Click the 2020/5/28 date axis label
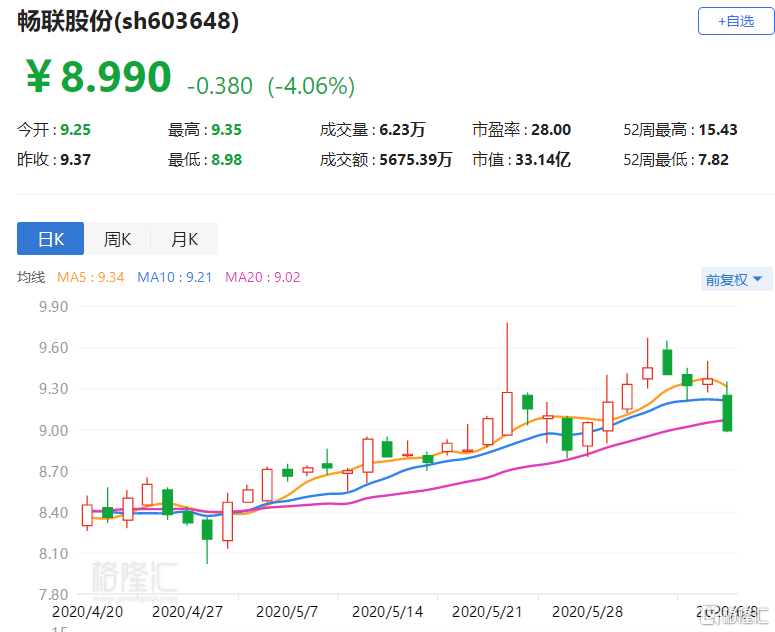Screen dimensions: 775x632 pos(587,612)
